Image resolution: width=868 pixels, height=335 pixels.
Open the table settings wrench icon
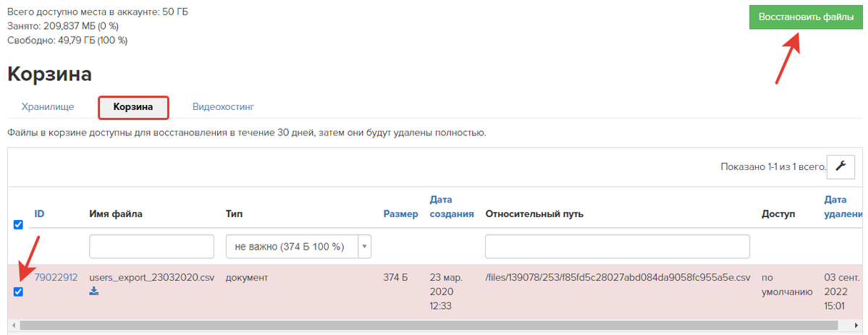(x=840, y=166)
